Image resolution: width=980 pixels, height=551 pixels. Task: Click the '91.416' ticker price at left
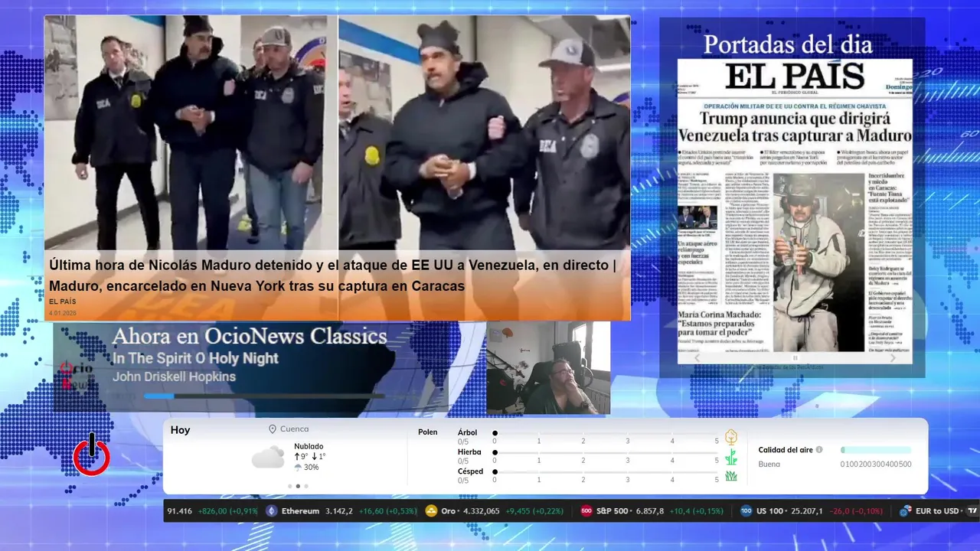coord(178,511)
